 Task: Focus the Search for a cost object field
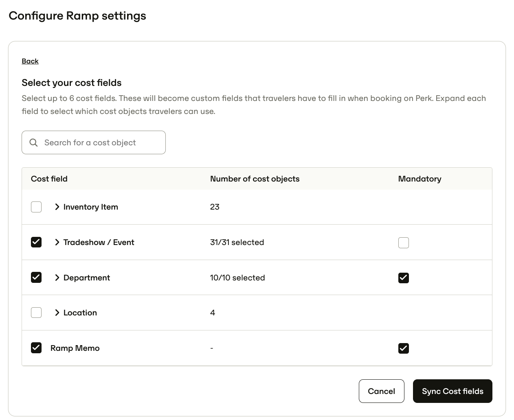click(94, 142)
